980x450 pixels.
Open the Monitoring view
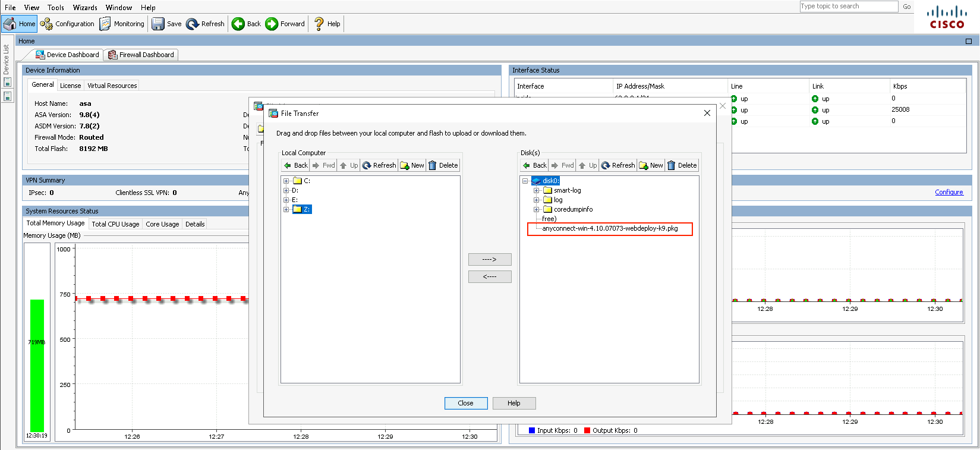105,24
